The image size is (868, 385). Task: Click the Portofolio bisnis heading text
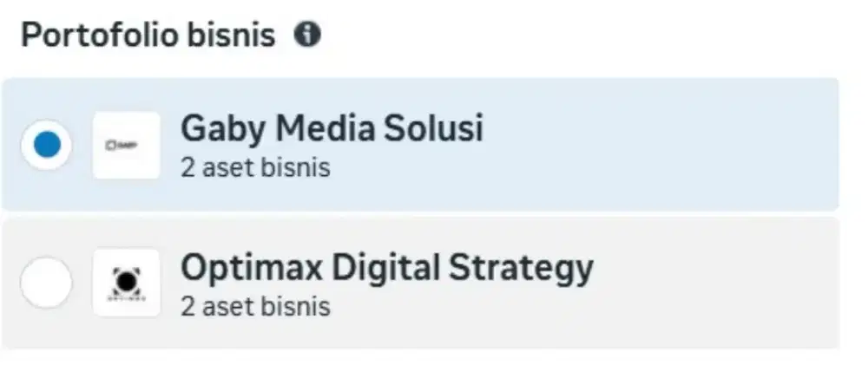click(x=148, y=36)
